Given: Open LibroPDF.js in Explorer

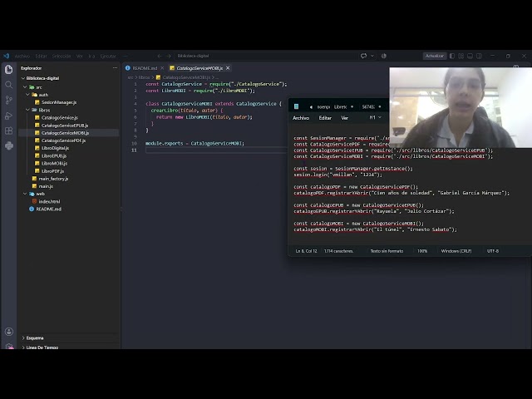Looking at the screenshot, I should point(52,171).
